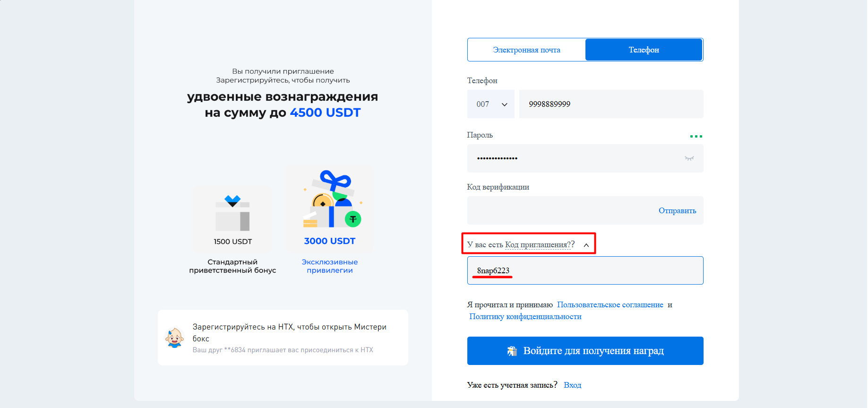This screenshot has width=868, height=408.
Task: Click the gift icon on rewards button
Action: click(512, 351)
